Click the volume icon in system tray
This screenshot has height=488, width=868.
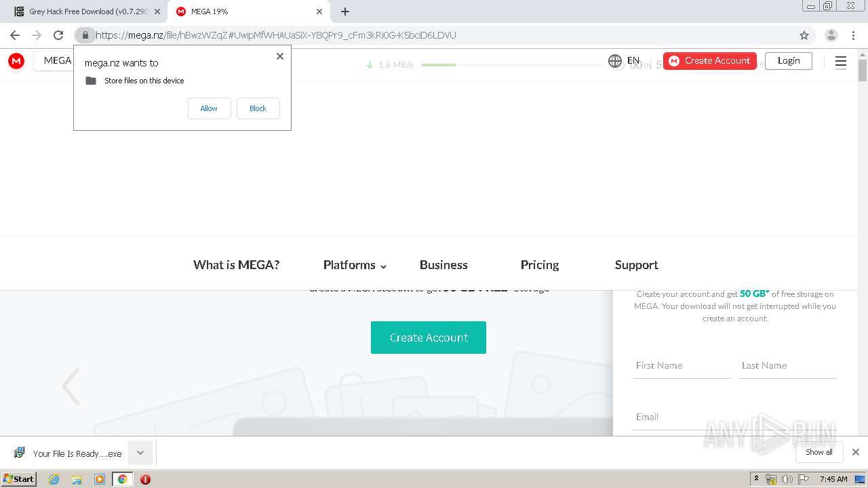[x=787, y=479]
